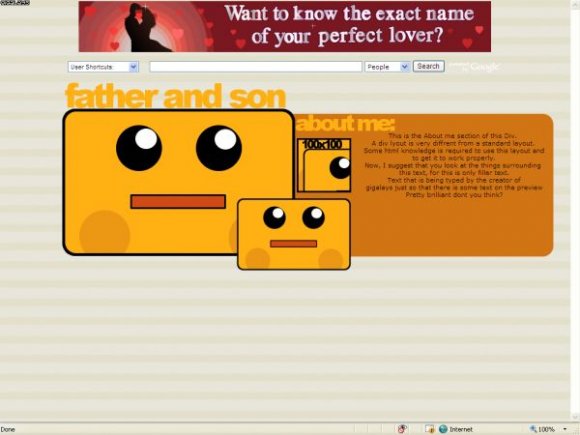Screen dimensions: 580x435
Task: Click the popup blocker status bar icon
Action: click(x=402, y=429)
